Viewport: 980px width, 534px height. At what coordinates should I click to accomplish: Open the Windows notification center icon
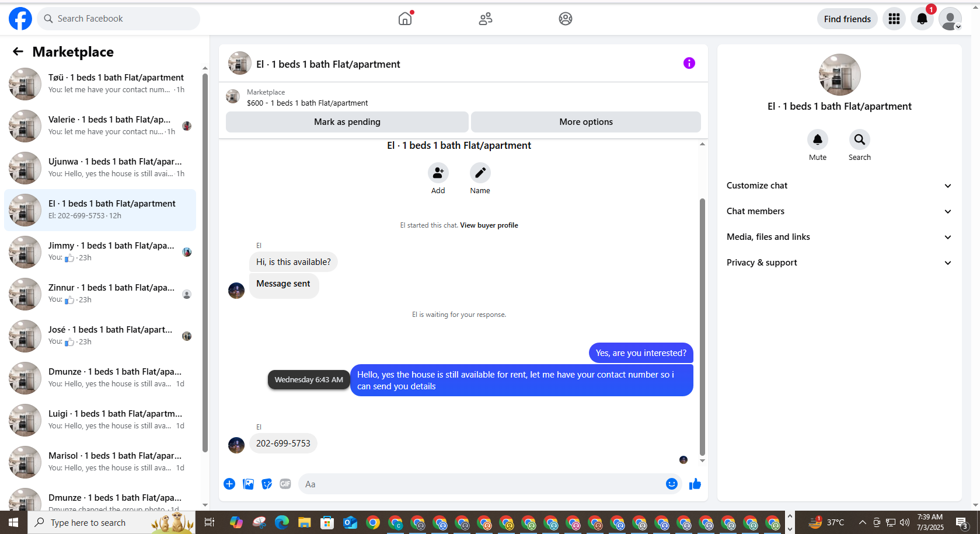coord(962,522)
